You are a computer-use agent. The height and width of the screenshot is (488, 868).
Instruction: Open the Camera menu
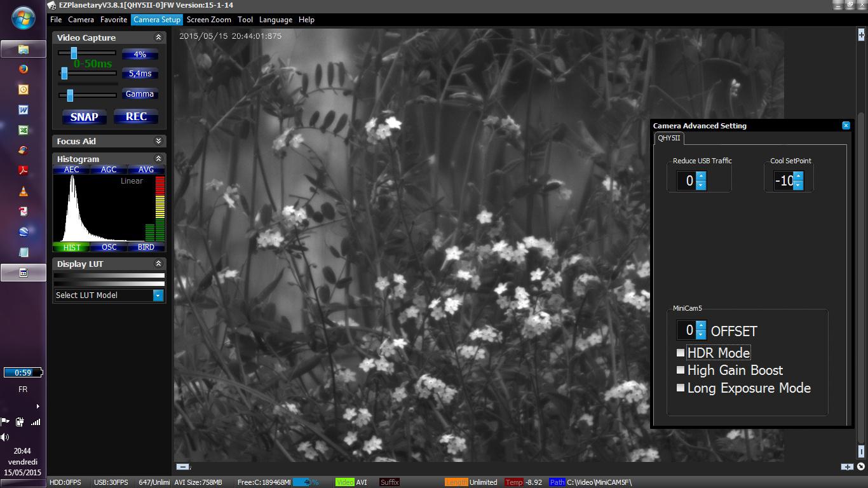(81, 20)
